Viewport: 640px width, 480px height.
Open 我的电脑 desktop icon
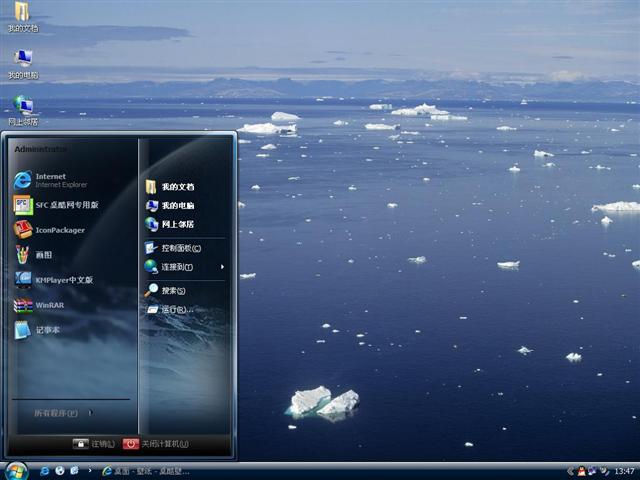point(23,64)
